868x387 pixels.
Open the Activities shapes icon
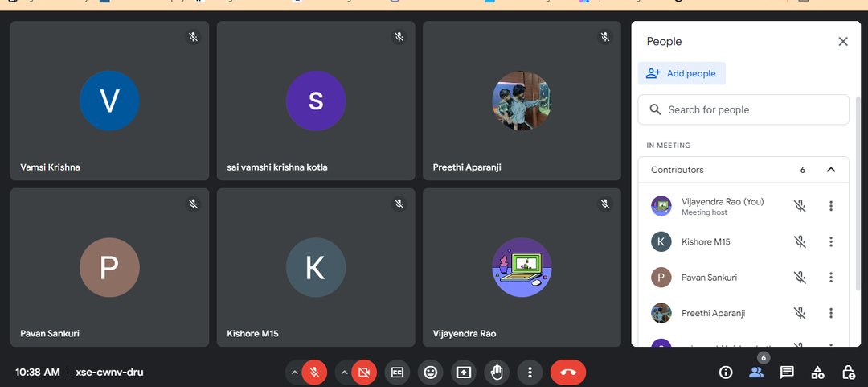pos(817,372)
